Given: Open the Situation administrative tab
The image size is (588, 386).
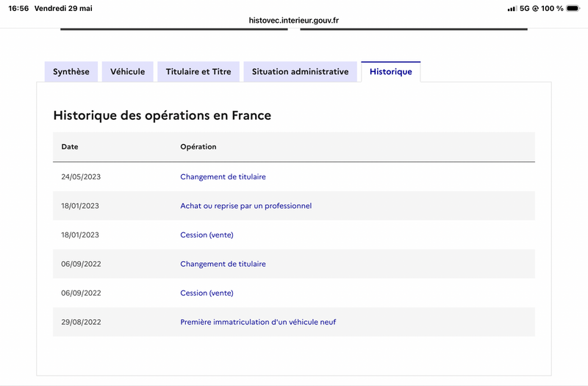Looking at the screenshot, I should tap(300, 71).
